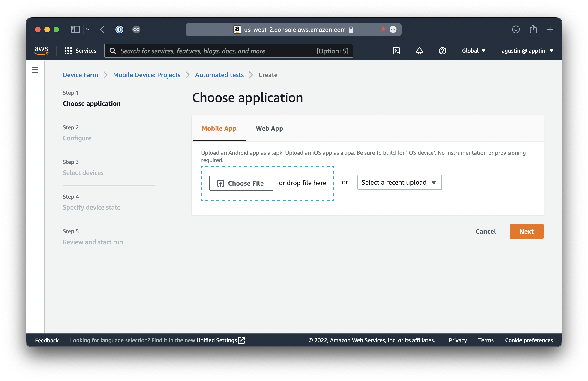This screenshot has width=588, height=381.
Task: Open Unified Settings link
Action: pyautogui.click(x=216, y=340)
